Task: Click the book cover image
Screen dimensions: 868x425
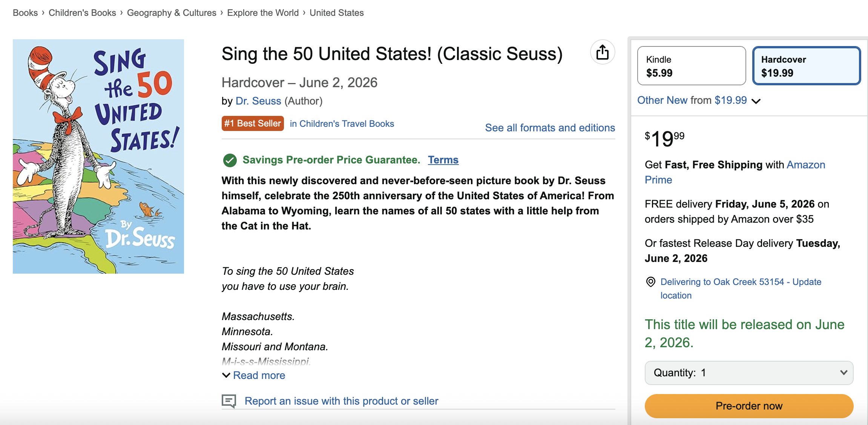Action: 98,156
